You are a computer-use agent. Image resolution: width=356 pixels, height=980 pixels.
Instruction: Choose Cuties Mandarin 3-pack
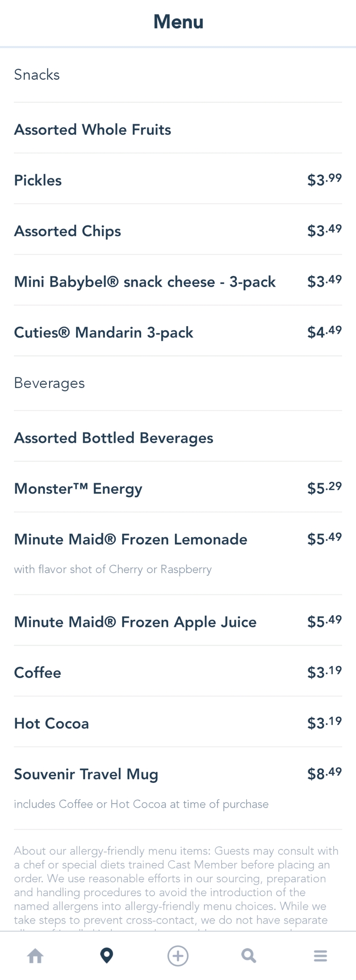point(103,333)
